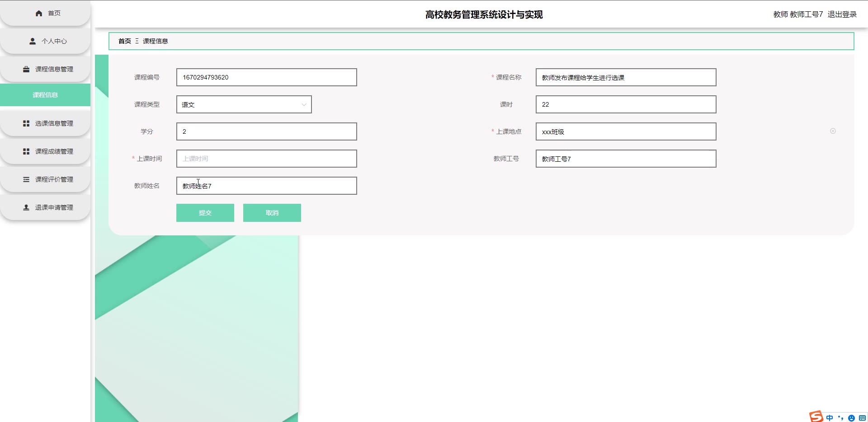This screenshot has width=868, height=422.
Task: Toggle the 中 Chinese input mode indicator
Action: tap(830, 417)
